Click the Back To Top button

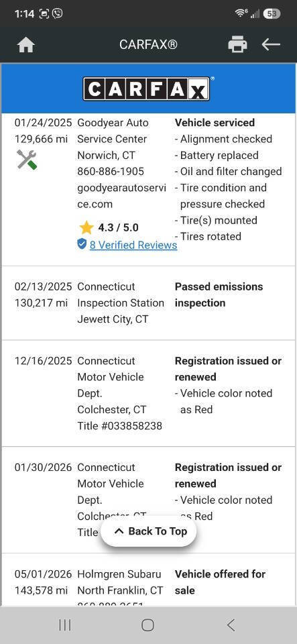[x=149, y=531]
